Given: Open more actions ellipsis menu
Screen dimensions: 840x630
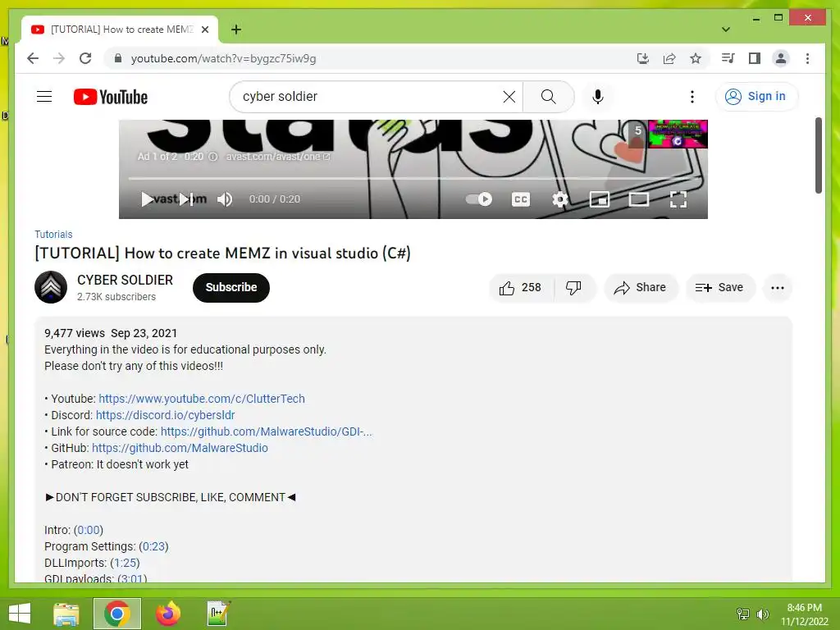Looking at the screenshot, I should pos(778,288).
